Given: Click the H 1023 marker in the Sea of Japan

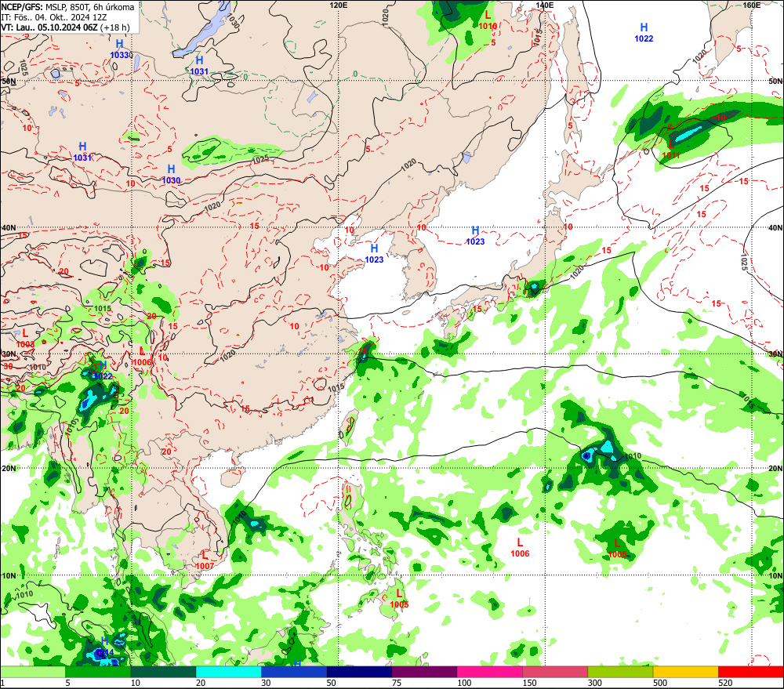Looking at the screenshot, I should tap(475, 235).
